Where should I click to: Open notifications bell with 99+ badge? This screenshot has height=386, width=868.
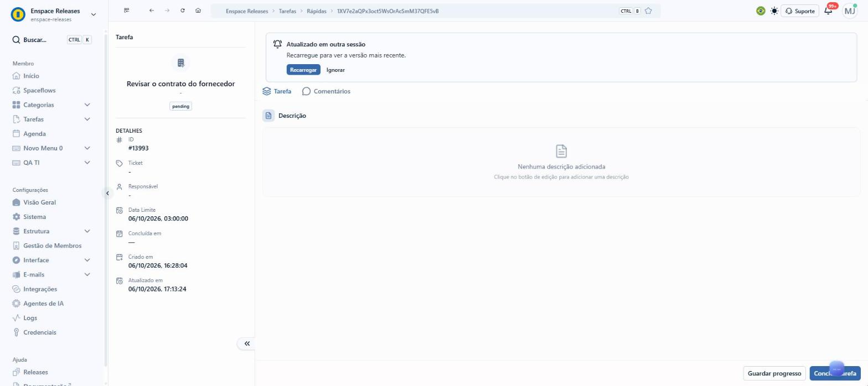click(x=829, y=11)
